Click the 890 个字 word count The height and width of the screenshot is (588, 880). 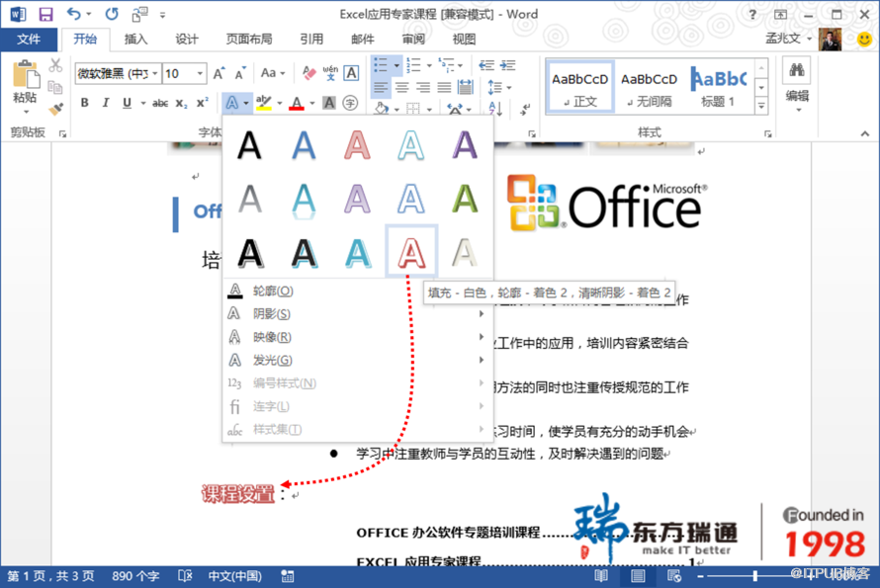click(x=135, y=576)
